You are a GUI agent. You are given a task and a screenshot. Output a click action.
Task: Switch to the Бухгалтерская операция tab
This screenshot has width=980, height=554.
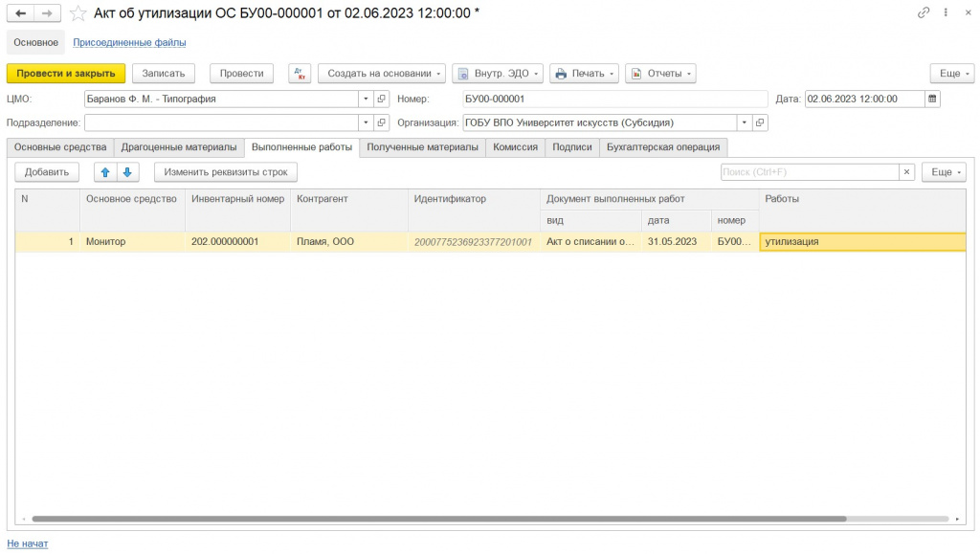pyautogui.click(x=663, y=147)
